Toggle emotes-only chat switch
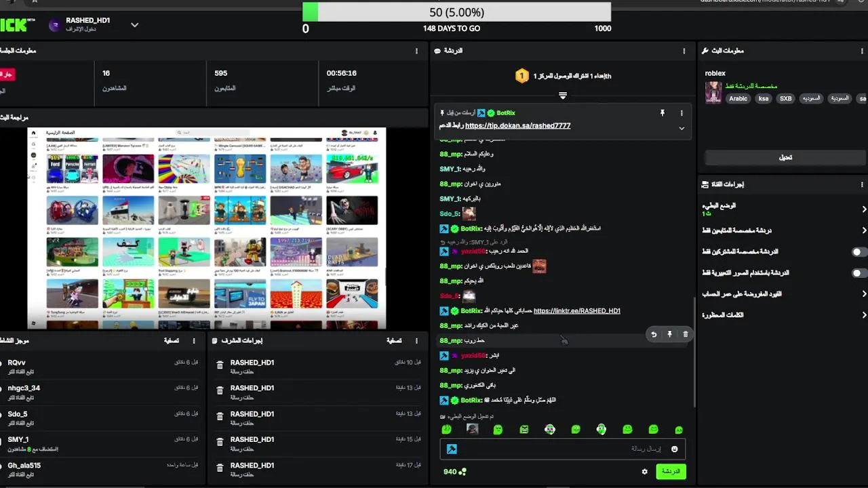 coord(859,273)
